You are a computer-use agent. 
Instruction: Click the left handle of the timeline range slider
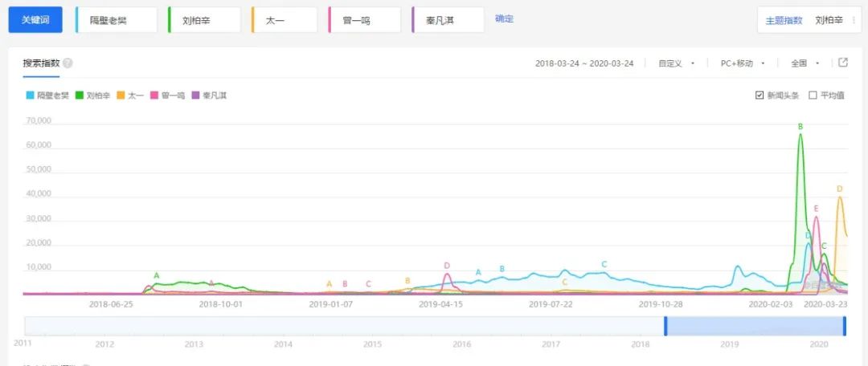pos(665,326)
